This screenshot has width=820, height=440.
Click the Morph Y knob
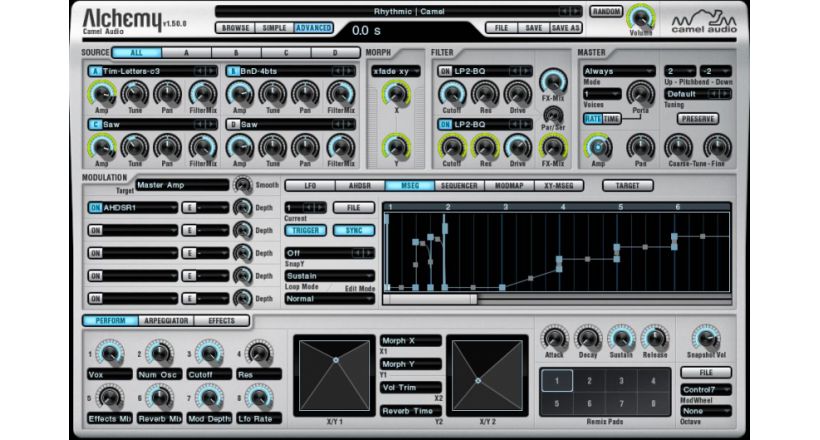click(x=396, y=148)
